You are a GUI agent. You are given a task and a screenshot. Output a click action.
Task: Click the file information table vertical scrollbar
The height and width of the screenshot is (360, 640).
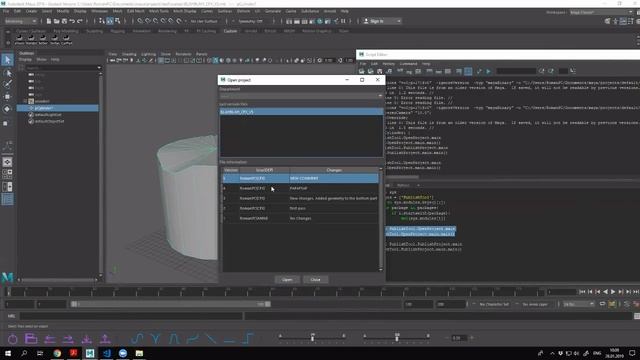(381, 218)
